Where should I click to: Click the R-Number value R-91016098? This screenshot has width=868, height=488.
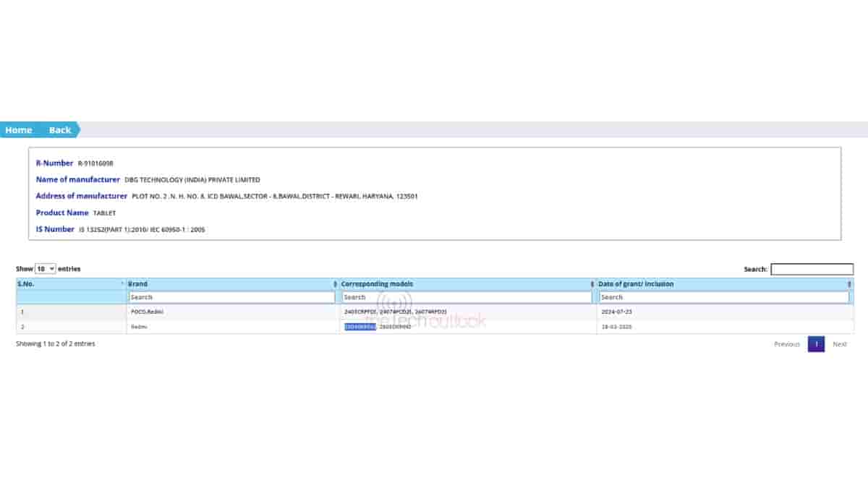(x=95, y=163)
